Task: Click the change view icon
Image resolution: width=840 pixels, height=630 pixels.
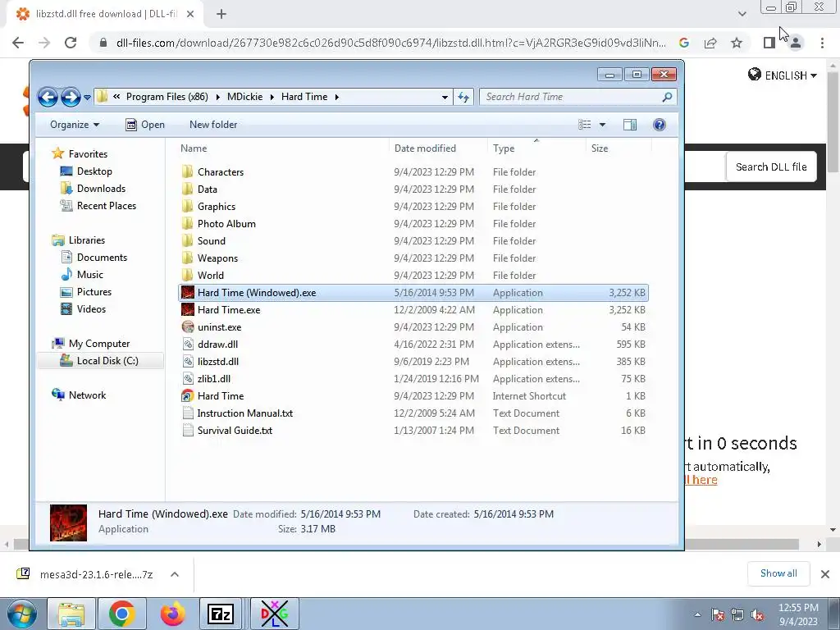Action: click(x=584, y=125)
